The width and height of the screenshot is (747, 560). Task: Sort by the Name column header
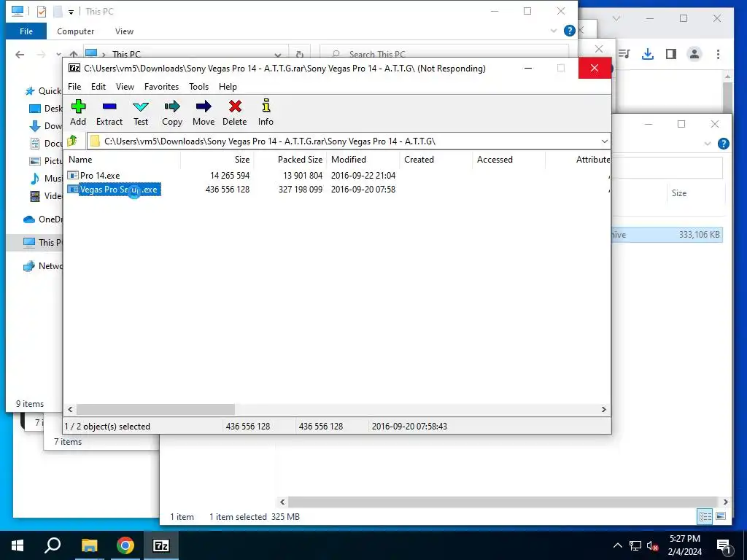(123, 160)
